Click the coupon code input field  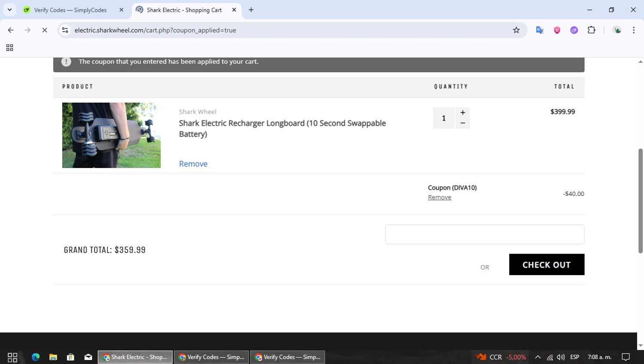(485, 234)
